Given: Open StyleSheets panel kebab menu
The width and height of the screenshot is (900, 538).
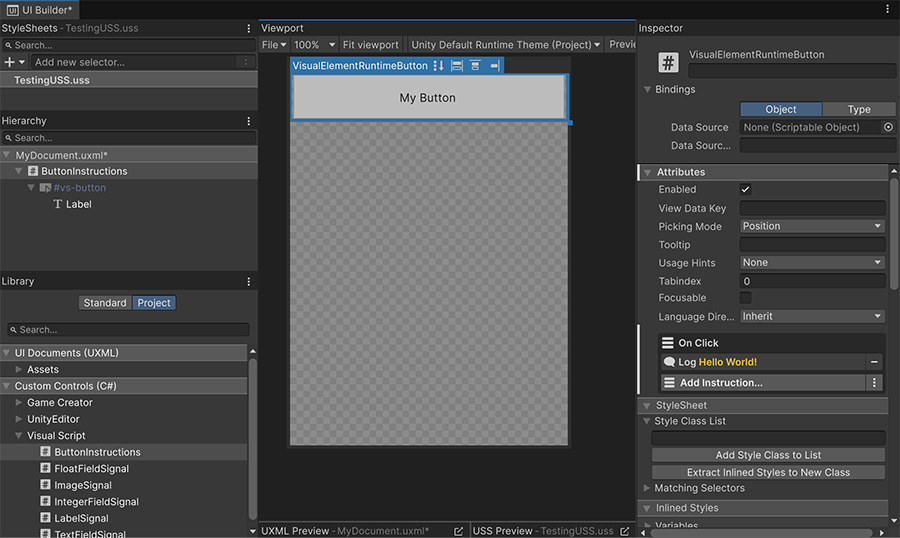Looking at the screenshot, I should pyautogui.click(x=249, y=28).
